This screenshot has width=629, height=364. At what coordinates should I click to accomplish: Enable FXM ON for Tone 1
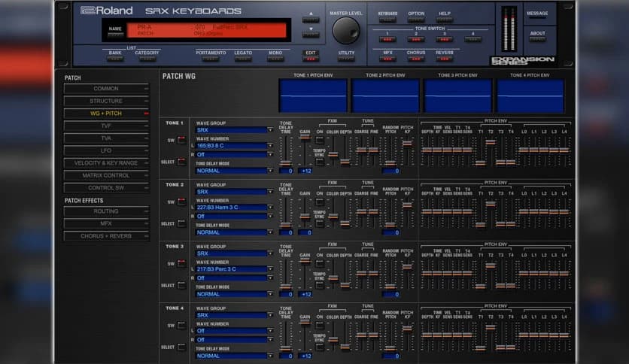click(320, 141)
